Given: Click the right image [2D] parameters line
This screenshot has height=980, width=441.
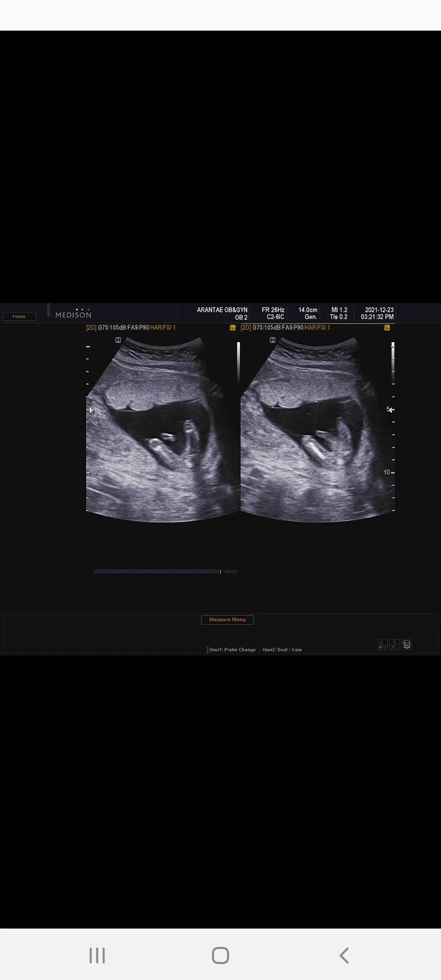Looking at the screenshot, I should [x=285, y=327].
